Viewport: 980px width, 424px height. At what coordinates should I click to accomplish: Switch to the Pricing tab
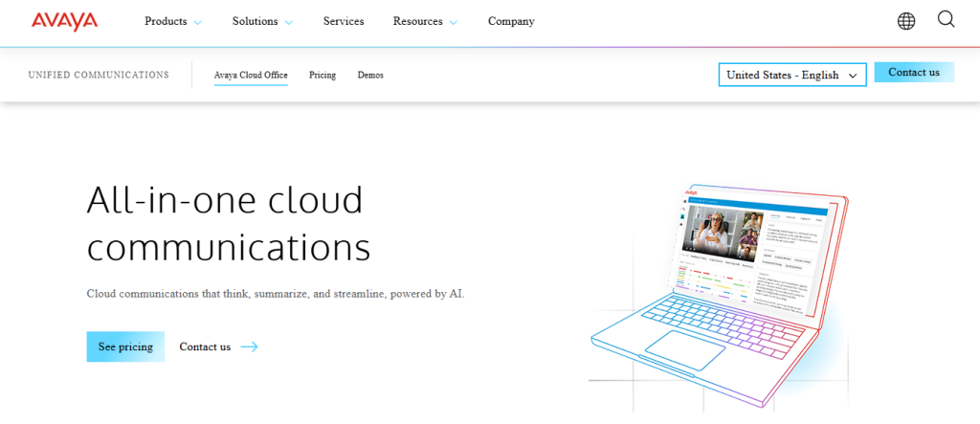click(x=323, y=75)
